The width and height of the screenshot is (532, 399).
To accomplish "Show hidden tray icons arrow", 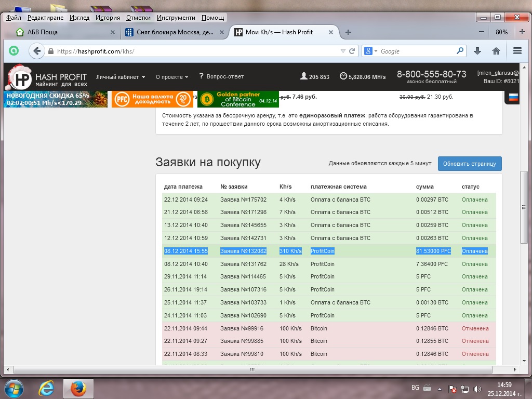I will [440, 389].
